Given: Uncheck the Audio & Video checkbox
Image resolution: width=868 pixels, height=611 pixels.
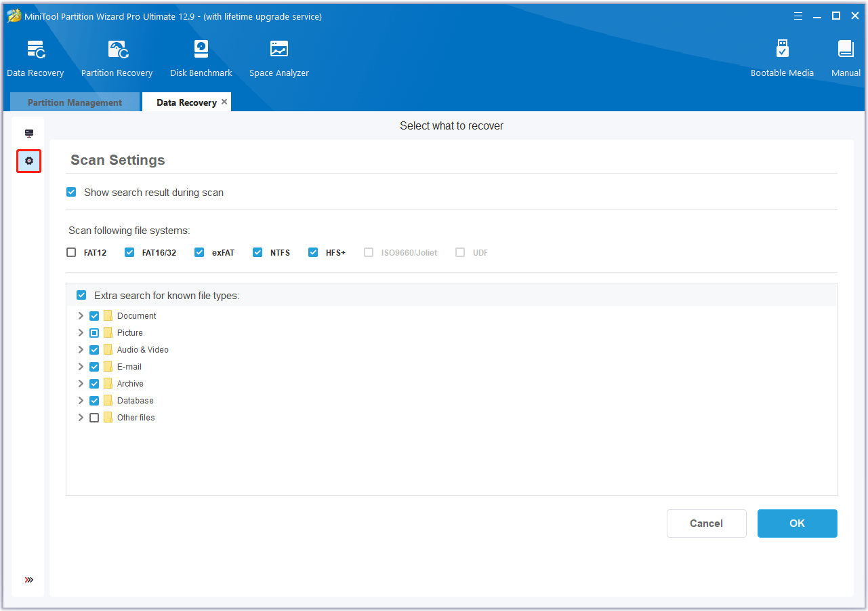Looking at the screenshot, I should point(94,350).
